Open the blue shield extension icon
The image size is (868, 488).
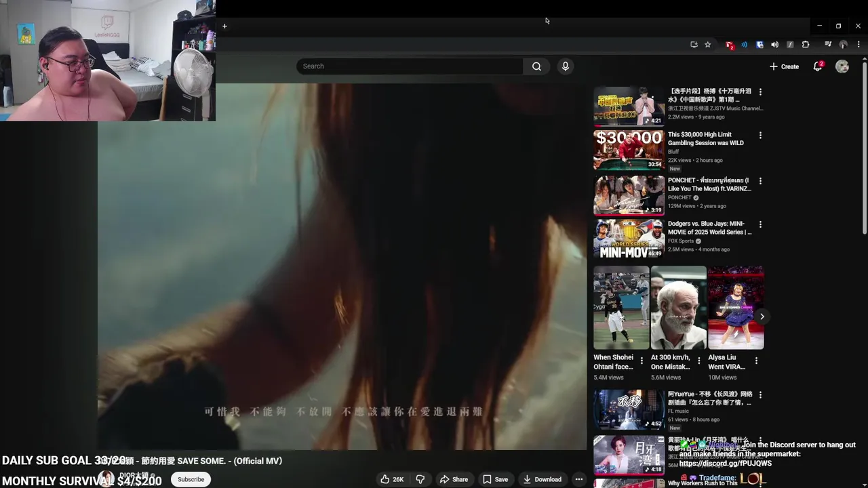point(759,45)
